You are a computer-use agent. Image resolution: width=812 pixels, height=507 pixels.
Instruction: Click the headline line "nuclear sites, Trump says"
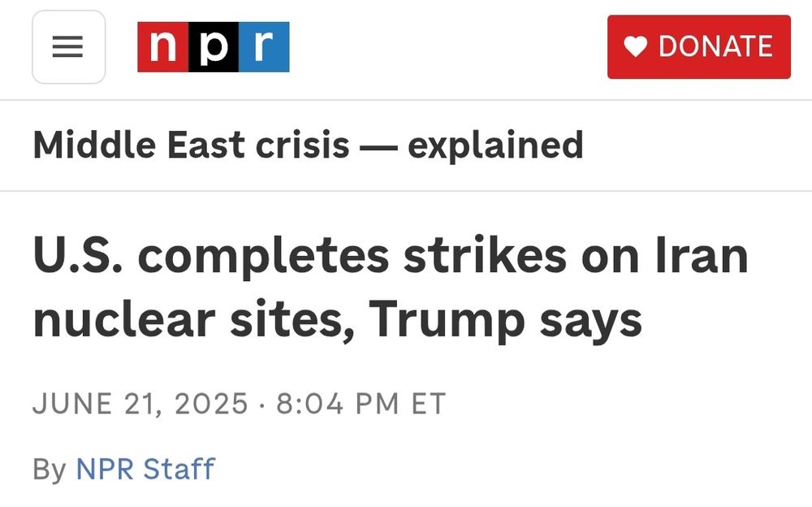(338, 320)
